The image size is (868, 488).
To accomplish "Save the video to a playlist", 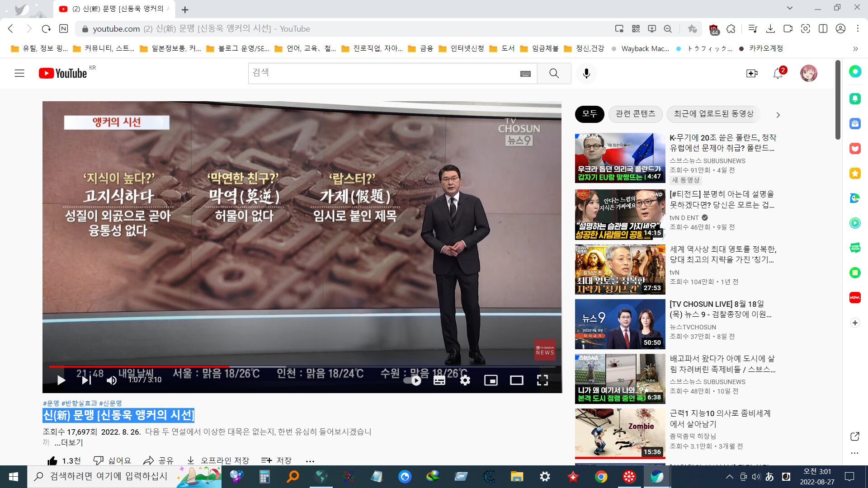I will click(276, 460).
